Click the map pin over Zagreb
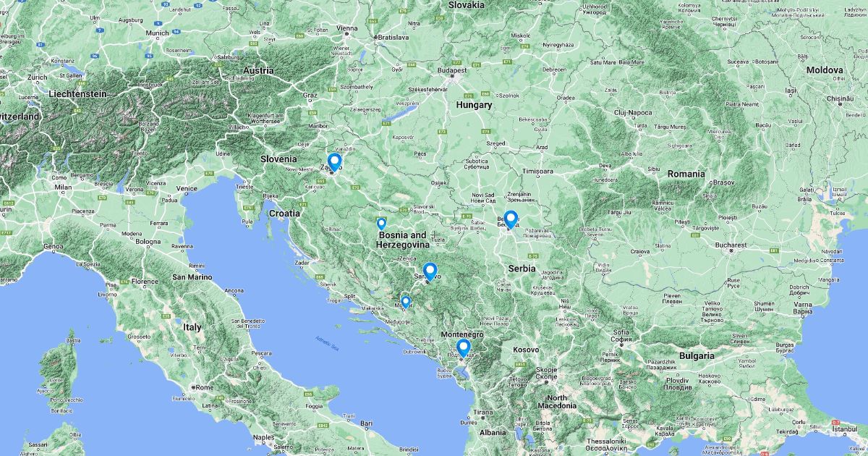The width and height of the screenshot is (868, 456). point(333,162)
